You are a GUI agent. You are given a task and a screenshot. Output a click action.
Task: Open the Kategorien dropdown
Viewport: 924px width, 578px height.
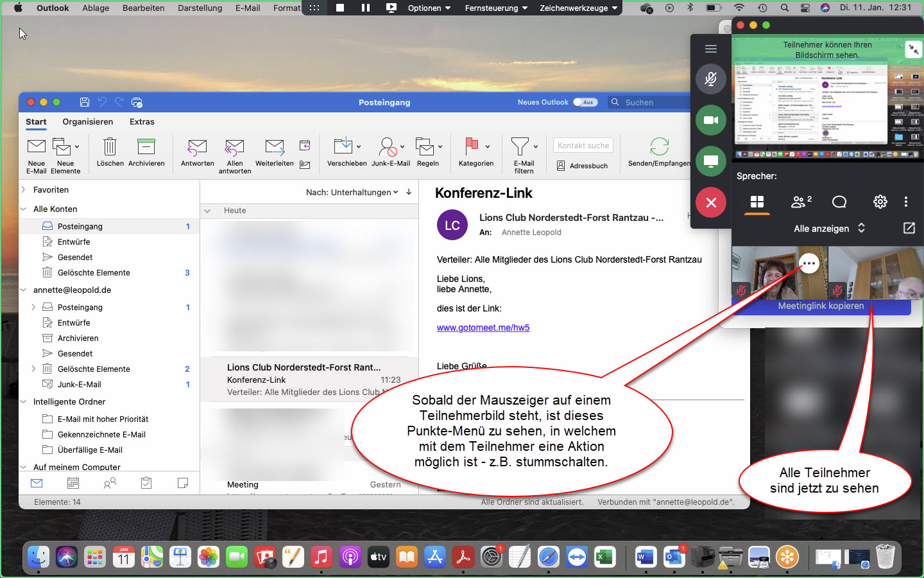488,146
